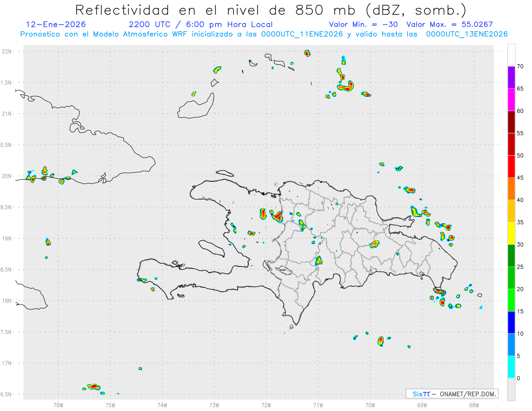The width and height of the screenshot is (532, 411).
Task: Click the Great Inagua island outline
Action: pyautogui.click(x=196, y=106)
